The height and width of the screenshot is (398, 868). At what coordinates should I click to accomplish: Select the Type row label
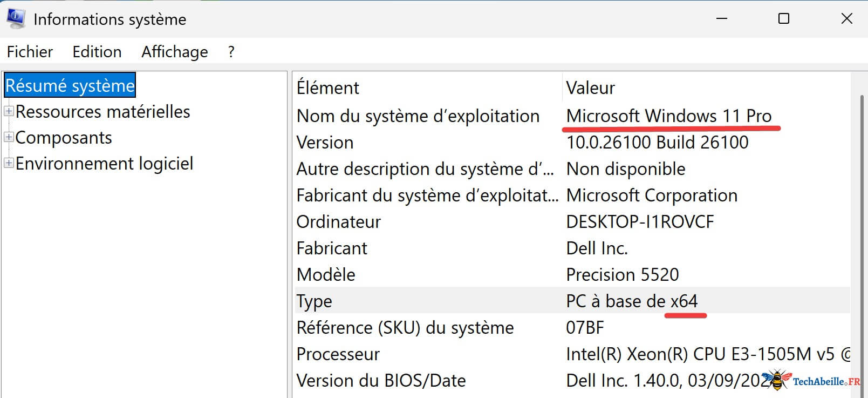click(x=314, y=301)
